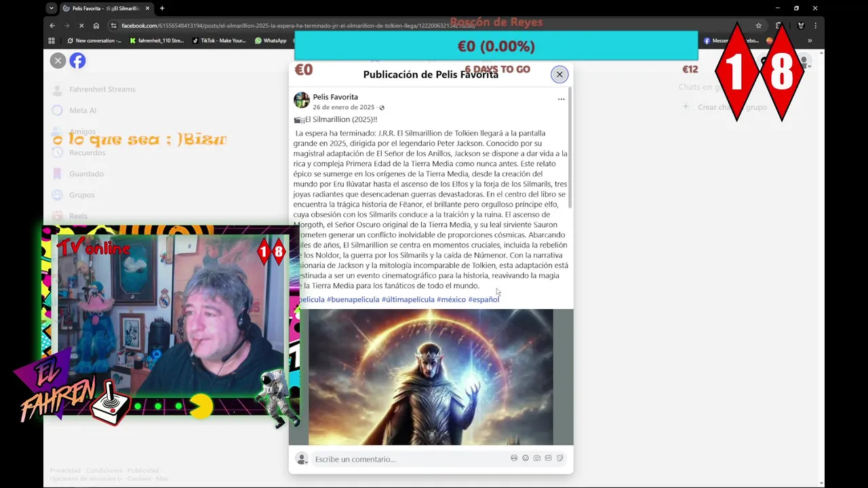Open the Silmarillion post image

point(431,377)
